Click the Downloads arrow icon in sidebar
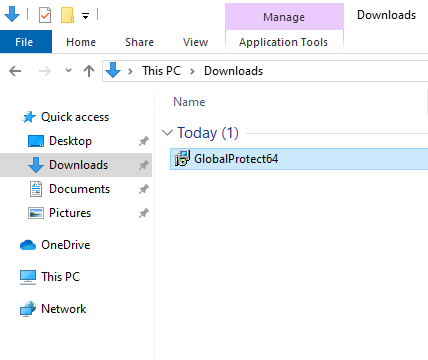428x360 pixels. point(36,165)
